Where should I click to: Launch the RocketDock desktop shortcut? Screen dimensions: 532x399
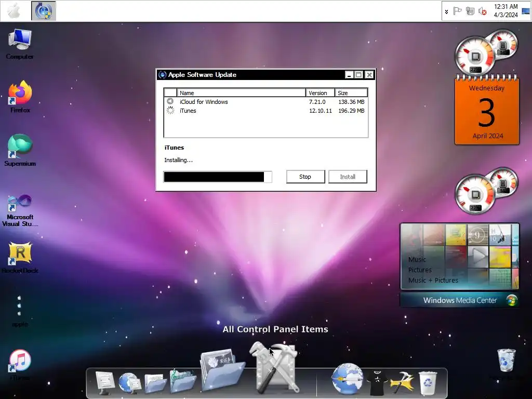click(20, 258)
